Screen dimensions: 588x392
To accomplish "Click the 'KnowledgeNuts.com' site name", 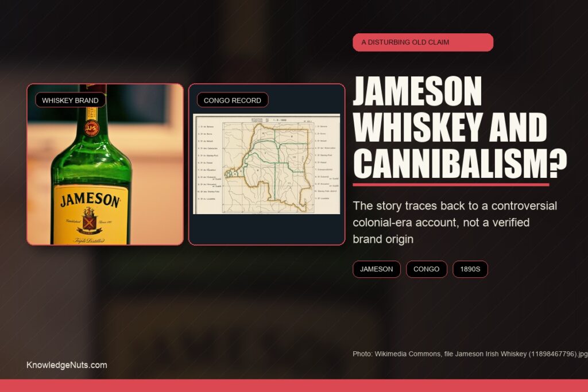I will click(67, 365).
